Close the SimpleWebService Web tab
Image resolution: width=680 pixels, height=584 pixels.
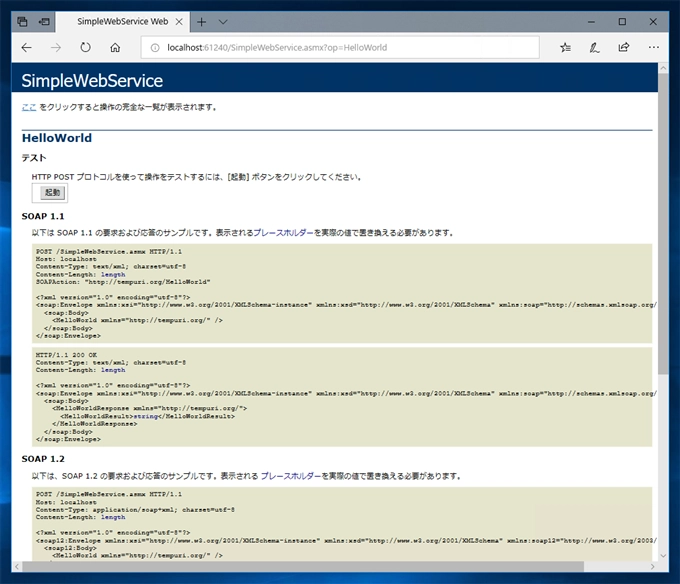point(179,22)
